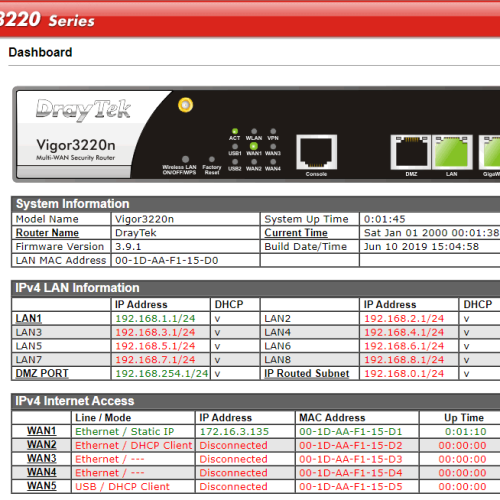Open the Router Name link
Image resolution: width=500 pixels, height=500 pixels.
(x=47, y=233)
